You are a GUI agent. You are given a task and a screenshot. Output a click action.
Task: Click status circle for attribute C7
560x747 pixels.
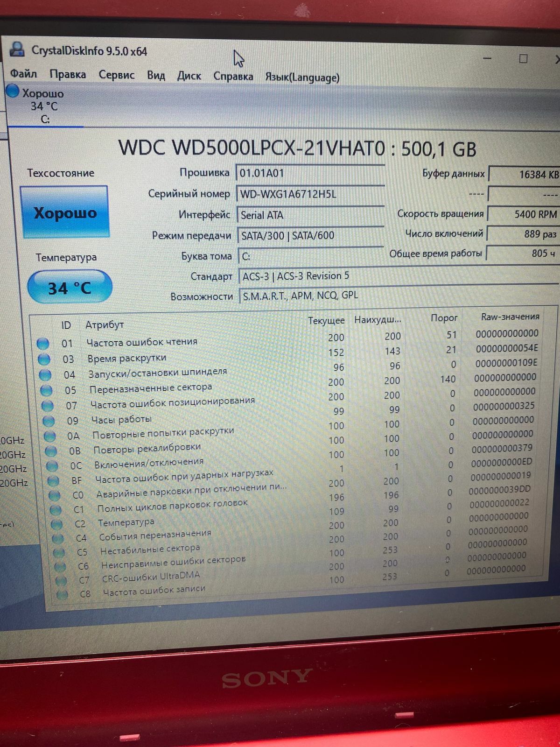coord(61,581)
